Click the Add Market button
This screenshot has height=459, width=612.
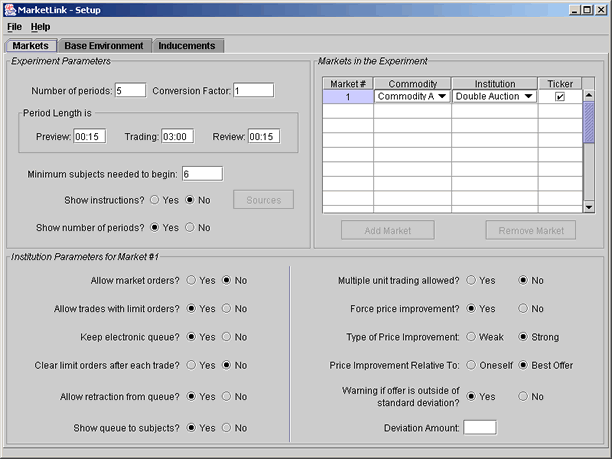[388, 230]
